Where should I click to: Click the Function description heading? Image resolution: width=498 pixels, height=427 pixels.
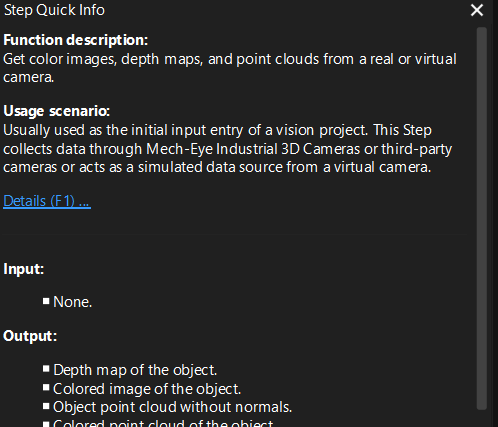coord(75,40)
